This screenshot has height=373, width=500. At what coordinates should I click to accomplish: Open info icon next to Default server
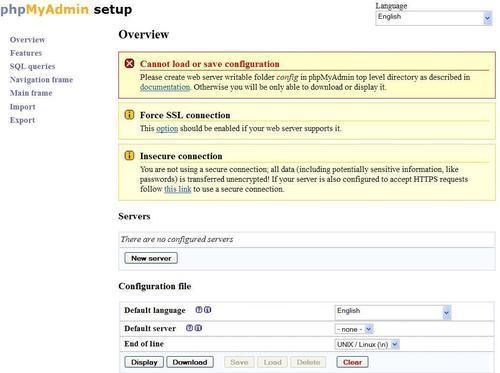pos(198,328)
